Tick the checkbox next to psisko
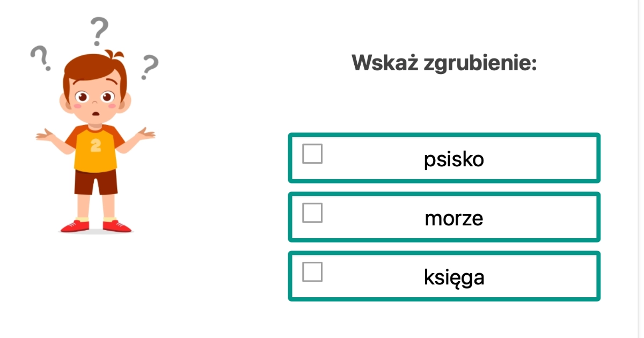The width and height of the screenshot is (644, 338). [312, 154]
